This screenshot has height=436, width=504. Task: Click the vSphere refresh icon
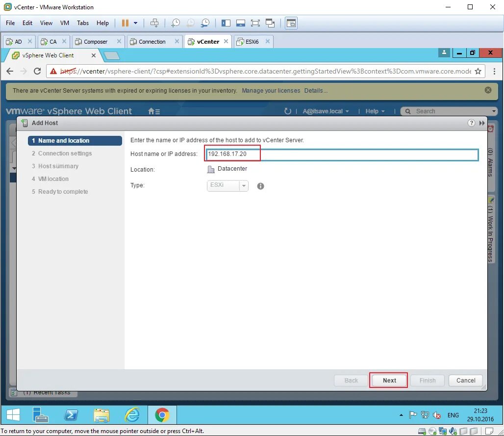(x=287, y=111)
